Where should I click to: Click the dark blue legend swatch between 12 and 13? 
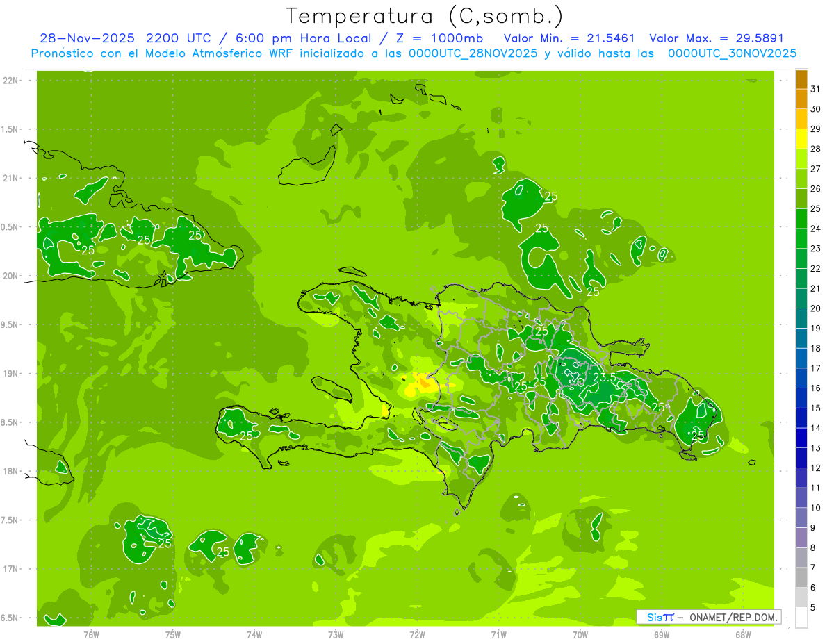click(801, 459)
